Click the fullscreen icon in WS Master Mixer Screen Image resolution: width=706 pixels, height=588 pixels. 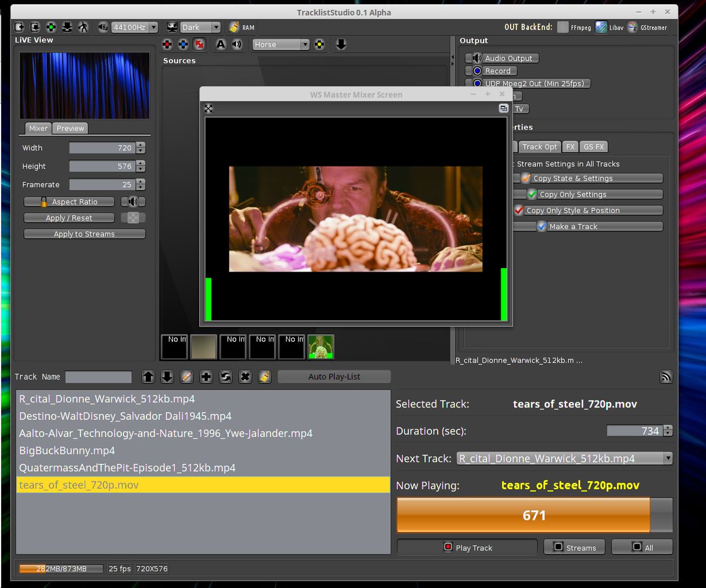[x=208, y=108]
